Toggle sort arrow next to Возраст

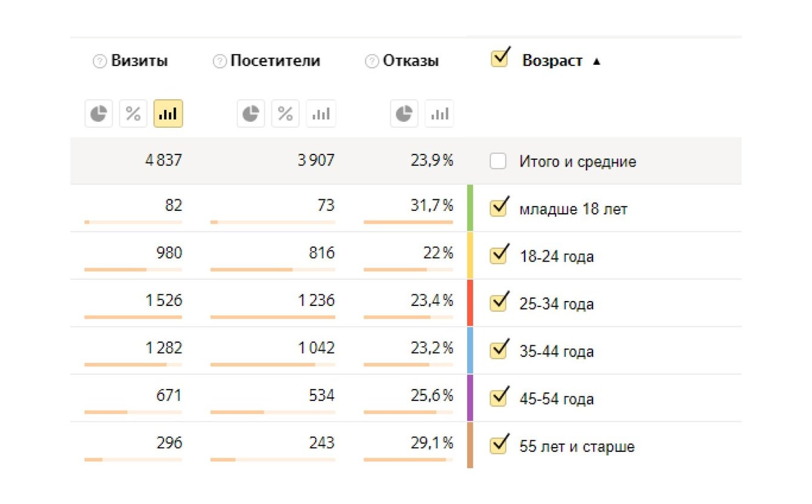pos(596,61)
